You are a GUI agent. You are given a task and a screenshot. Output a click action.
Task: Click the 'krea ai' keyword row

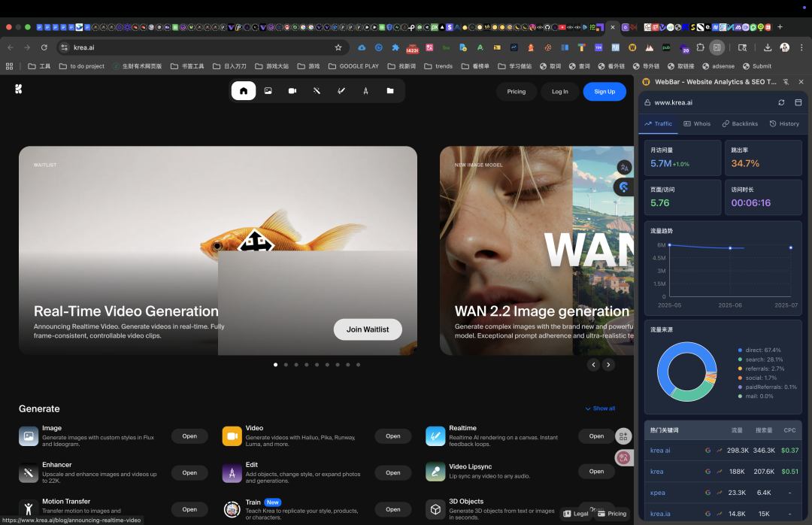click(x=723, y=451)
